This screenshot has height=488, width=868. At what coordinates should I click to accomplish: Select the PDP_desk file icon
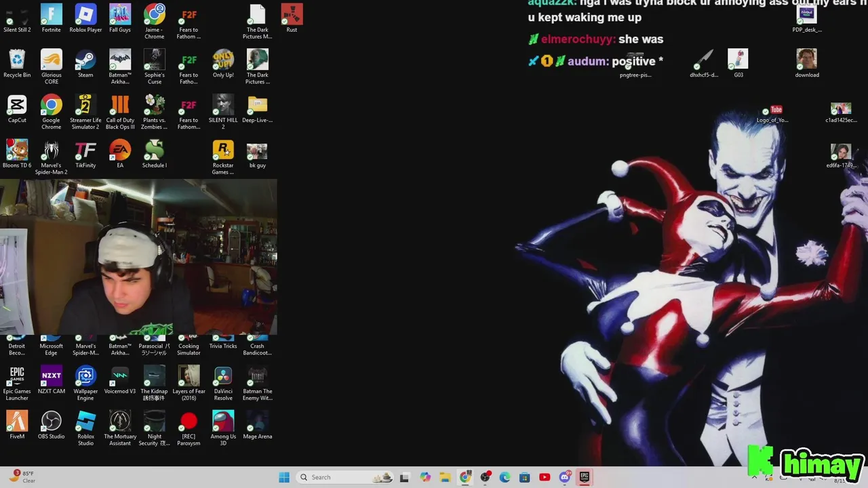pos(807,18)
